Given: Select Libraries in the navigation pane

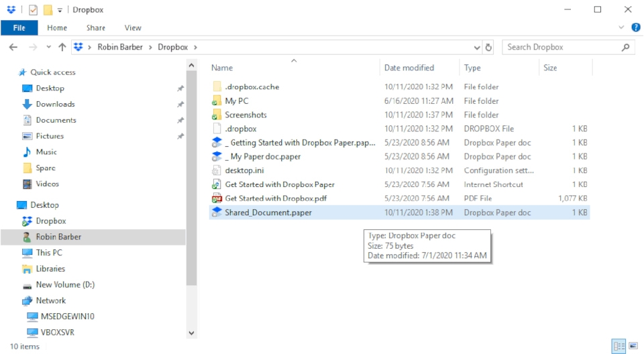Looking at the screenshot, I should click(50, 269).
